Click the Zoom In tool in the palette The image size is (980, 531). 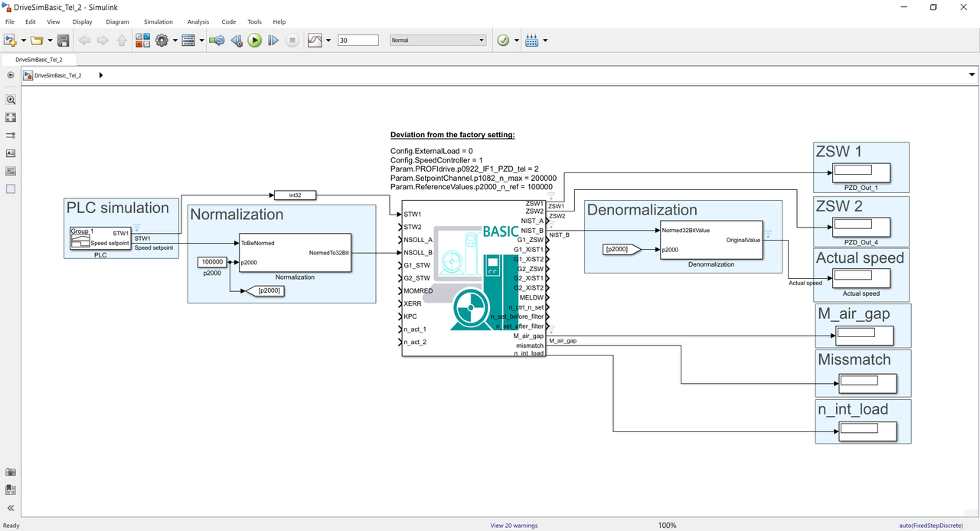point(11,100)
